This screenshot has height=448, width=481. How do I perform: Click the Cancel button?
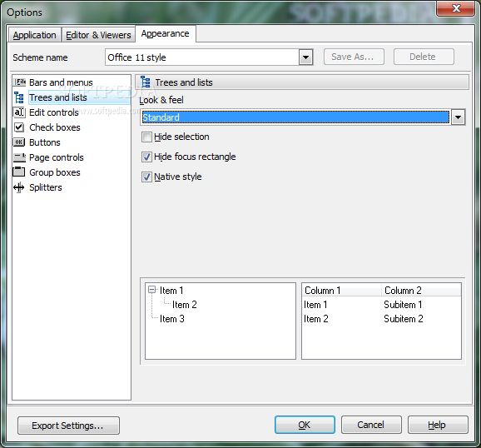371,425
